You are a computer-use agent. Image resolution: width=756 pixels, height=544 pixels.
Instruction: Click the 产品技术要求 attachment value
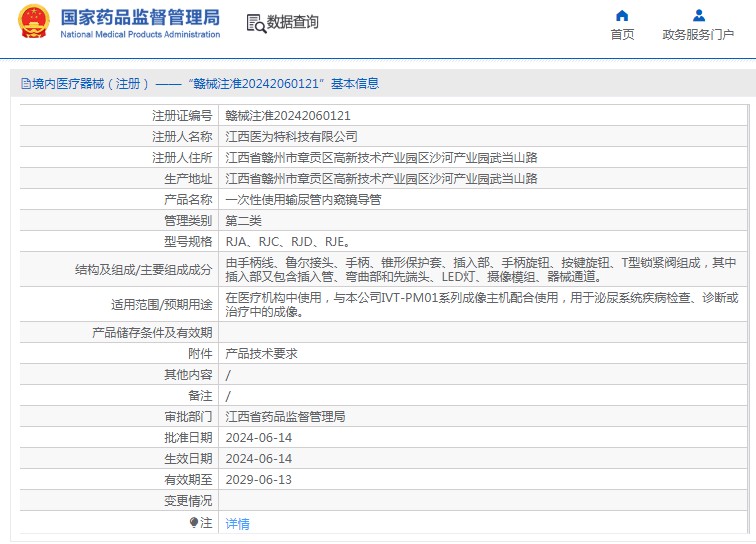click(261, 354)
